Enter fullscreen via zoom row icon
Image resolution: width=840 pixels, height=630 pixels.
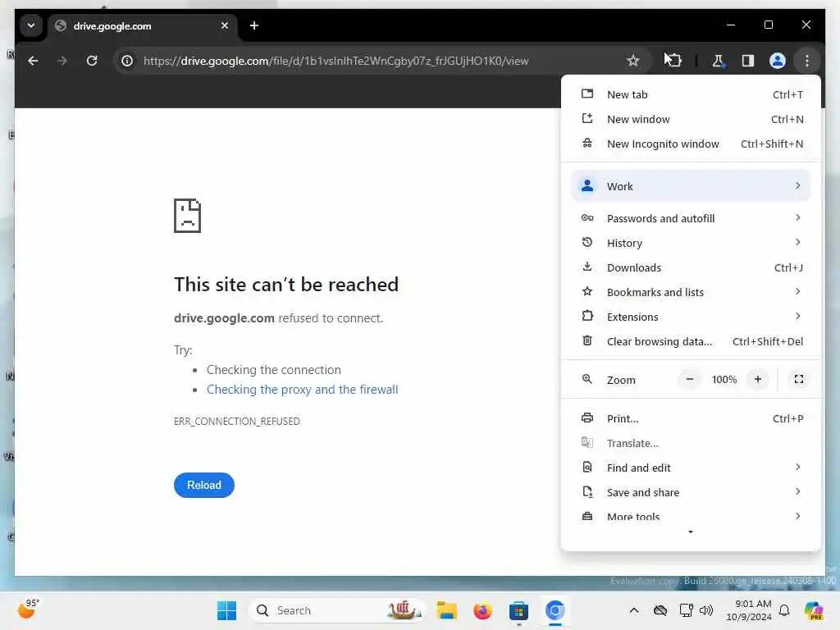(799, 380)
